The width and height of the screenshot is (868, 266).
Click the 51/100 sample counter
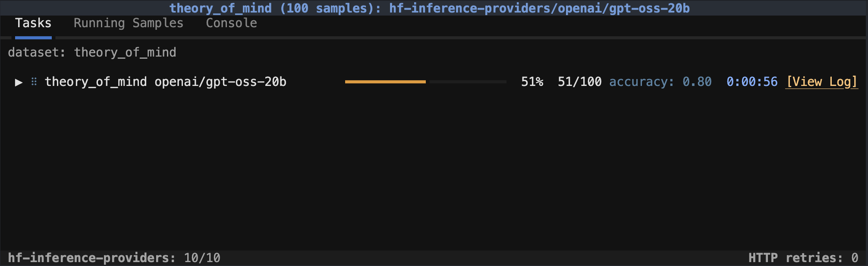click(580, 82)
